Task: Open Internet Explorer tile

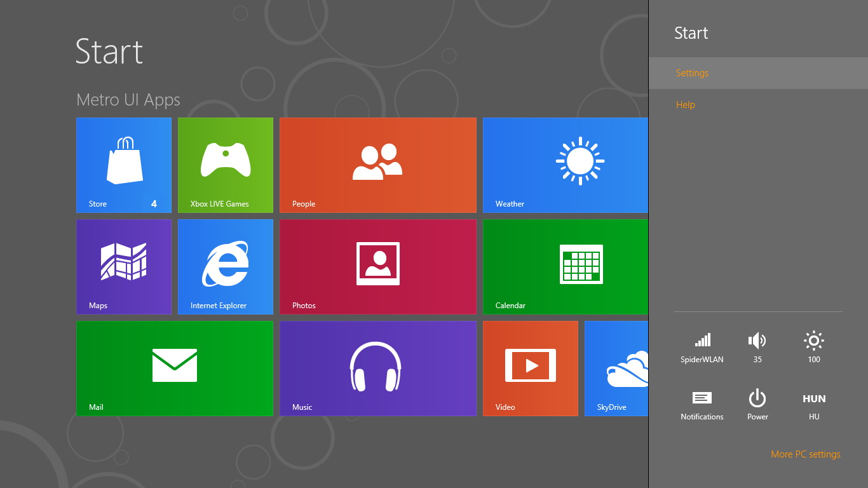Action: pos(226,267)
